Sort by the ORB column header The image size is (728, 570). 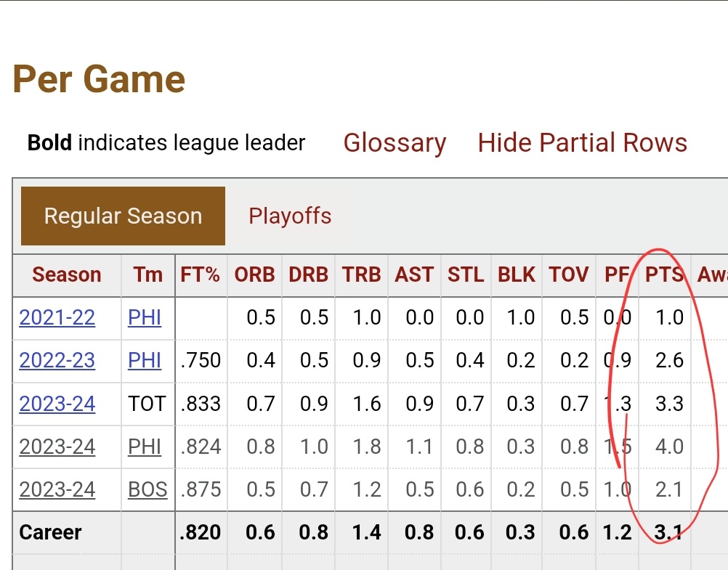tap(254, 275)
